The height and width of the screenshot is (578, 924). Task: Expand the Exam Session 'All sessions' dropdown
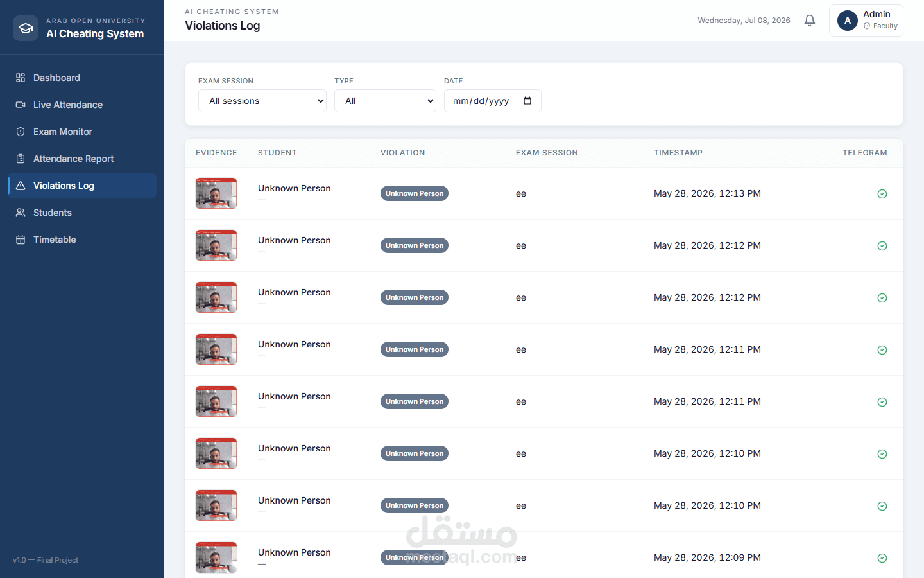click(262, 101)
